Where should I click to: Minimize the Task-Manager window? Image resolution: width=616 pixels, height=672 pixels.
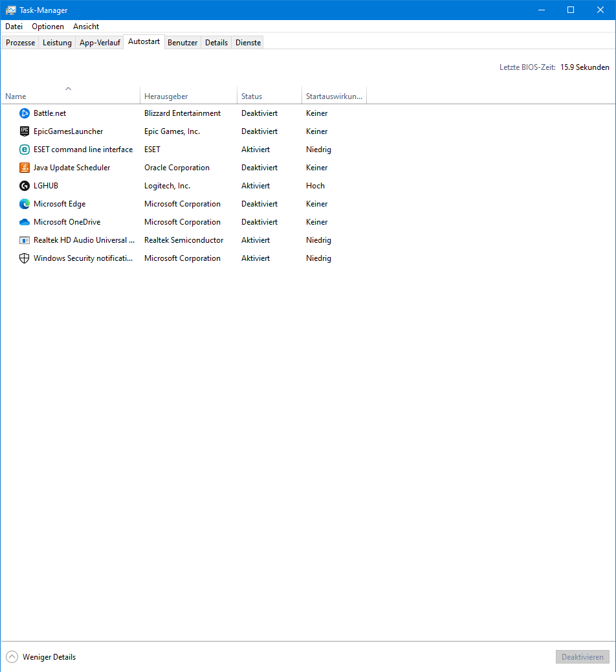542,10
